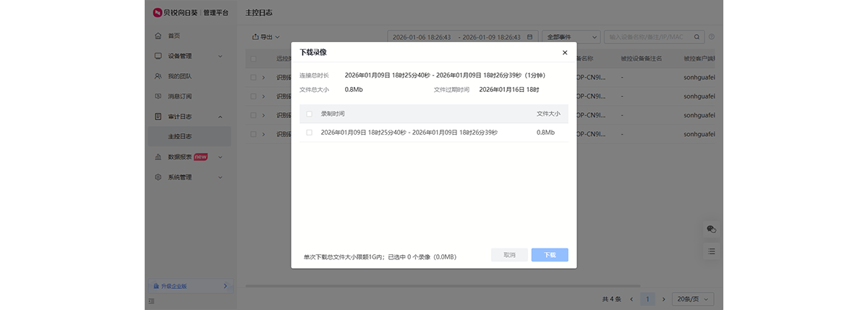Click the 2026年01月16日 18时 expiry value
The height and width of the screenshot is (310, 868).
pyautogui.click(x=509, y=90)
